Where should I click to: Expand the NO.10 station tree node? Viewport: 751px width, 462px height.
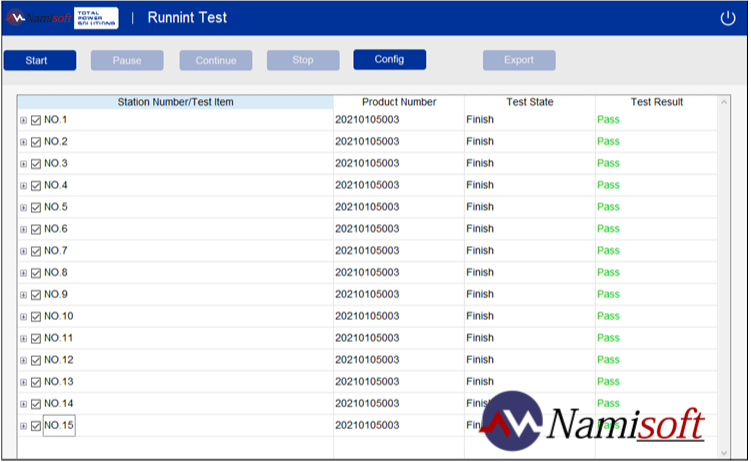23,317
